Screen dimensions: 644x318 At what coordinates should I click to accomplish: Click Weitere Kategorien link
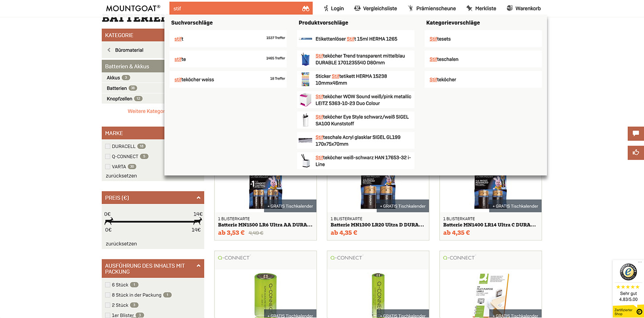tap(146, 111)
